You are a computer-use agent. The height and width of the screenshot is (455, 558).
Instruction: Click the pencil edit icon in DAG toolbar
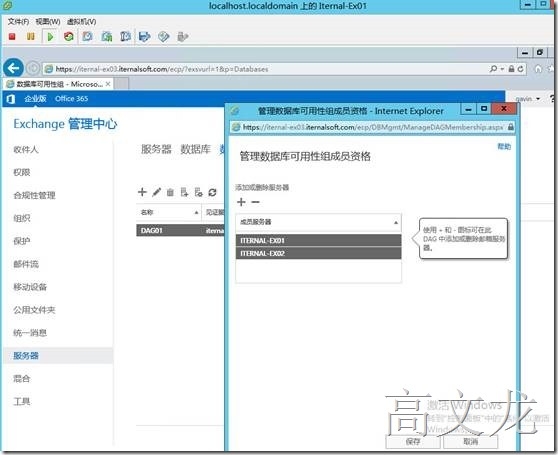pos(156,192)
